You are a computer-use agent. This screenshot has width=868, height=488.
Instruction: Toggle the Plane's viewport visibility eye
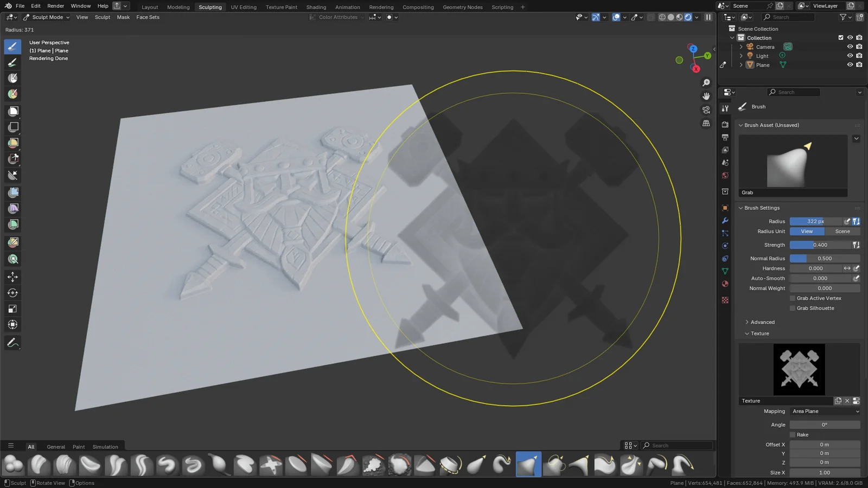(850, 65)
